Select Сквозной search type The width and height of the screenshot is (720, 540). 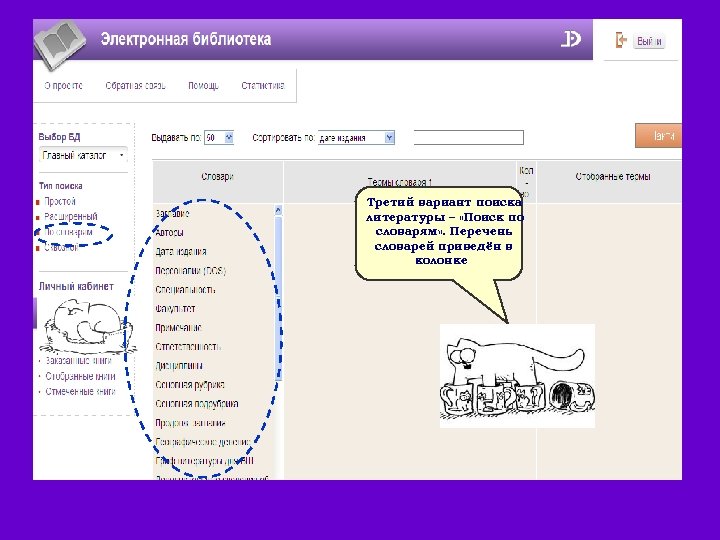click(61, 248)
